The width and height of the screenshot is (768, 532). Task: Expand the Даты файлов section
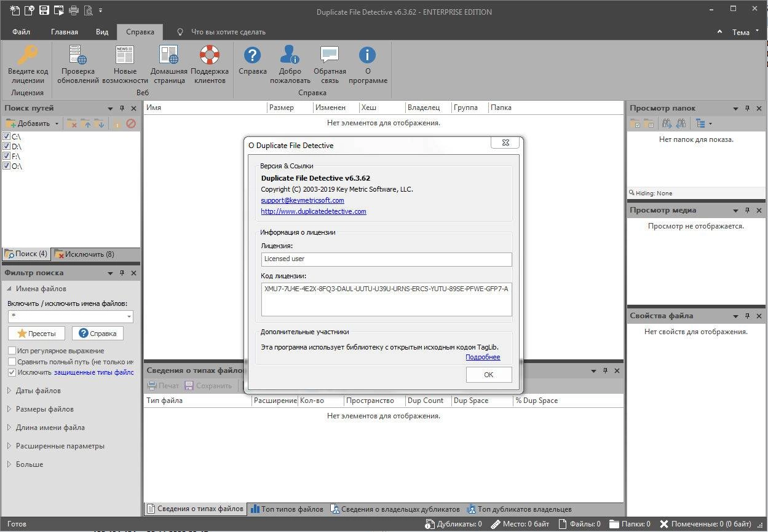(x=9, y=391)
